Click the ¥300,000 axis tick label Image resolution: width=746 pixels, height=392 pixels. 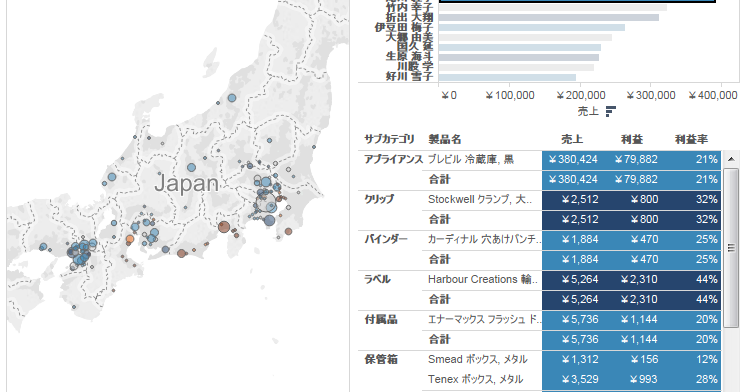(x=650, y=96)
